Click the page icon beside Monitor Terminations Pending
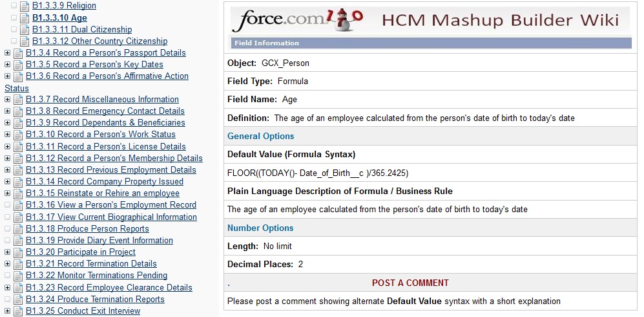This screenshot has width=644, height=317. tap(17, 276)
